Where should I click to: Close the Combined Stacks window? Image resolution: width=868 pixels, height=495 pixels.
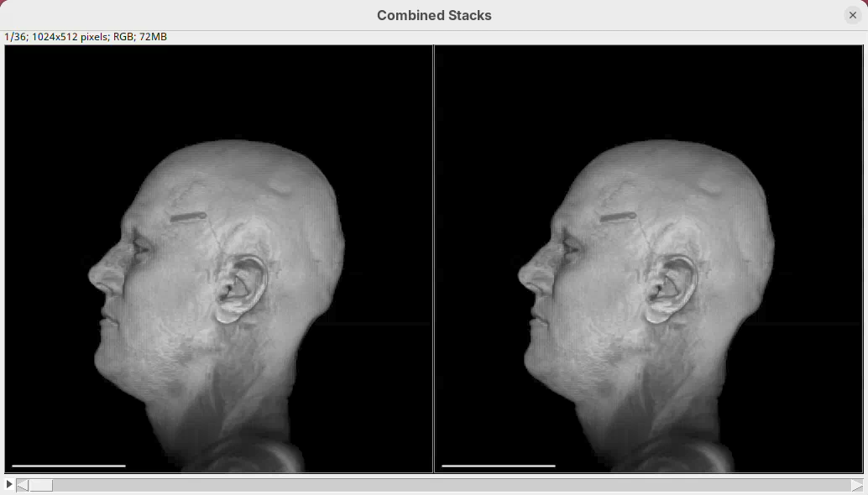click(x=852, y=15)
